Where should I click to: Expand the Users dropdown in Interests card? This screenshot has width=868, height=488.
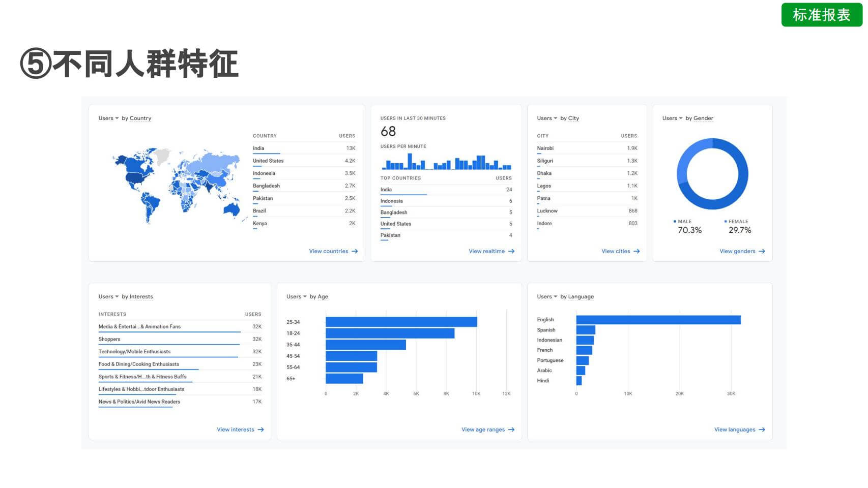pos(108,297)
